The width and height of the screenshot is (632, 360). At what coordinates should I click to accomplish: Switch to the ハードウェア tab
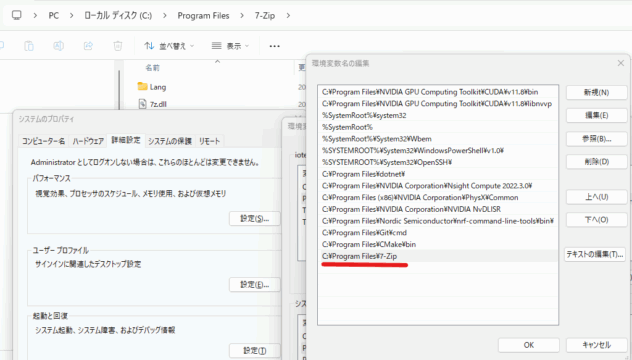click(88, 141)
